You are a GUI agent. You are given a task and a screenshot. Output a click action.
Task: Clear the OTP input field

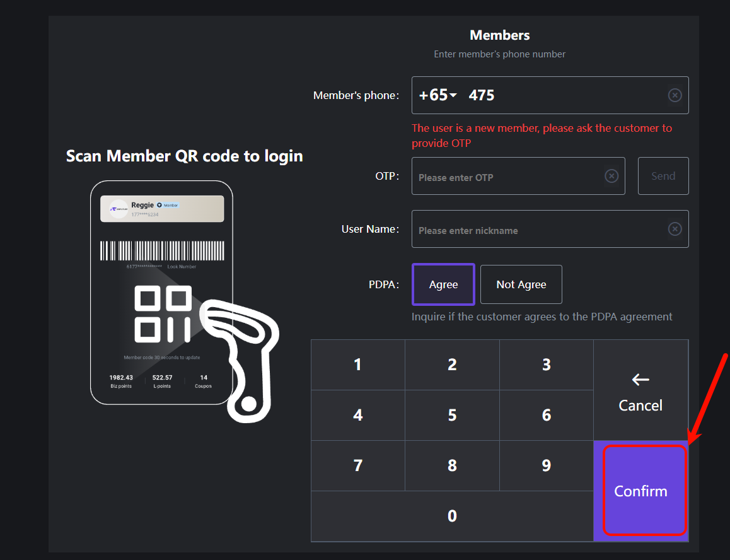coord(611,176)
